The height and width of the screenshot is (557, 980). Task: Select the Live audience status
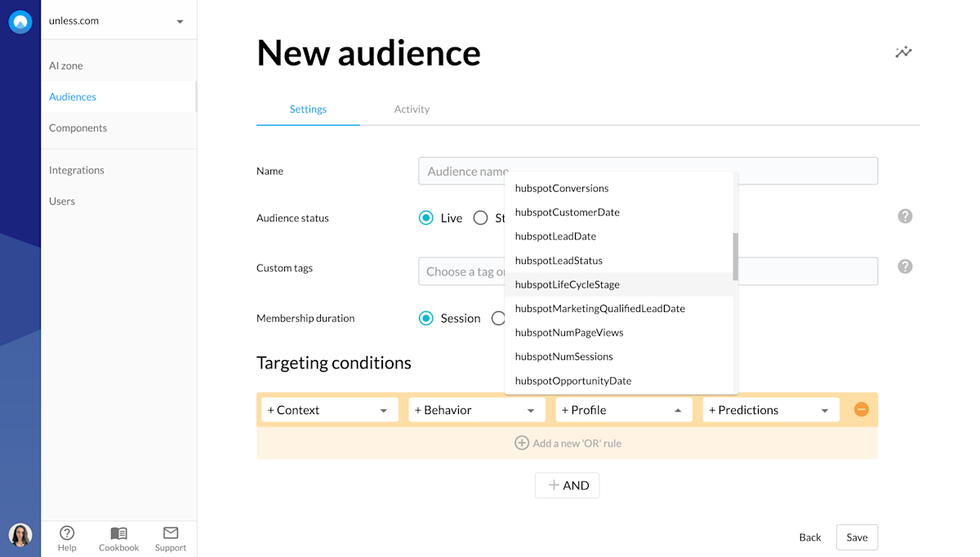425,217
